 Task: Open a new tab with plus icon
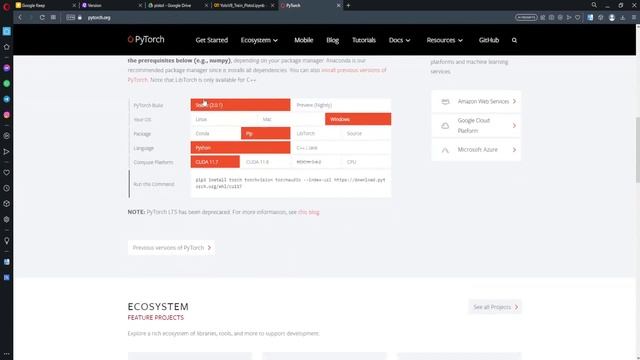(x=348, y=6)
